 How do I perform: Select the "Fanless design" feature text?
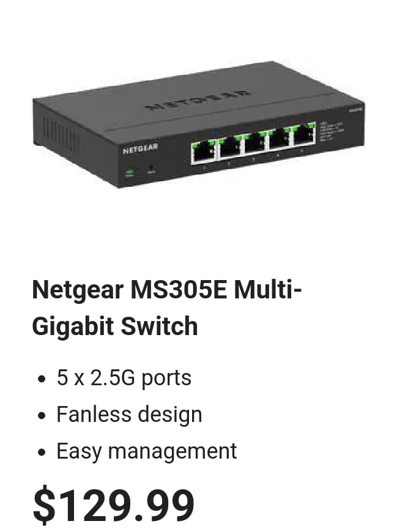click(129, 414)
